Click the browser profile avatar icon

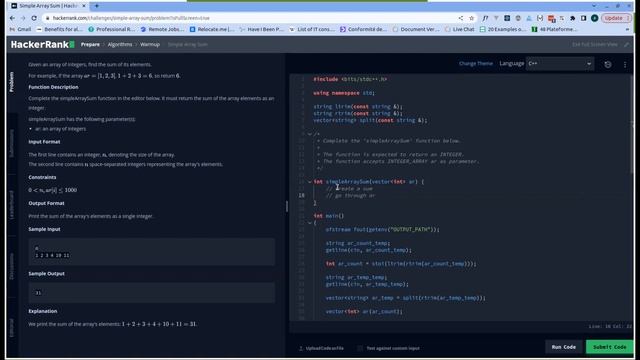pos(595,18)
